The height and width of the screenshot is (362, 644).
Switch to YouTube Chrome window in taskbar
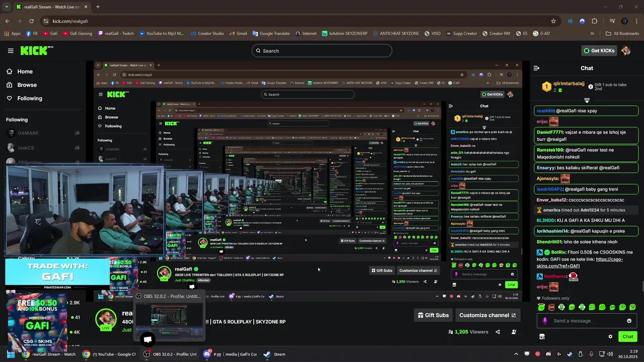coord(109,354)
